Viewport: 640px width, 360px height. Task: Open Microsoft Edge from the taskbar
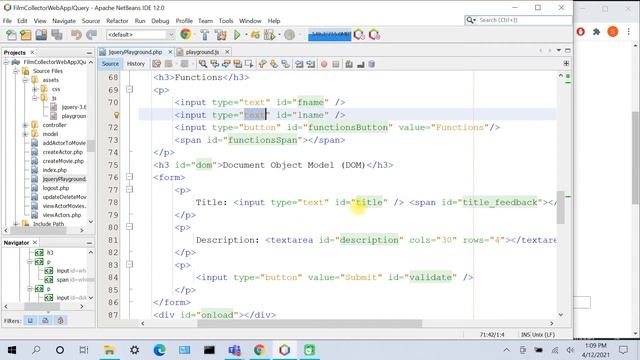pos(159,350)
